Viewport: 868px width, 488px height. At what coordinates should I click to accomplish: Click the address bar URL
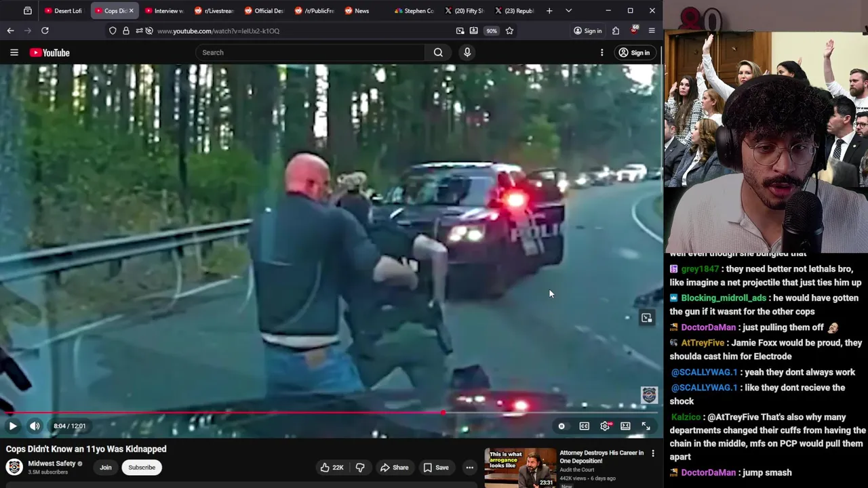(x=218, y=30)
